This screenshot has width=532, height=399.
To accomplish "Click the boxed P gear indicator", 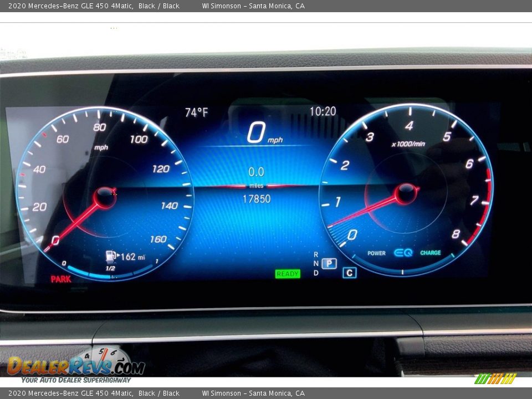I will point(329,263).
